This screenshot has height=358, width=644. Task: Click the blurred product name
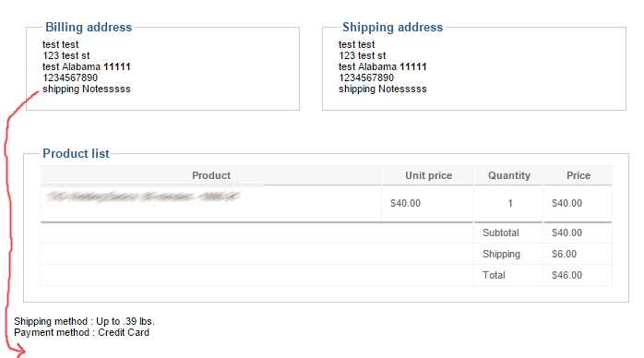click(142, 197)
